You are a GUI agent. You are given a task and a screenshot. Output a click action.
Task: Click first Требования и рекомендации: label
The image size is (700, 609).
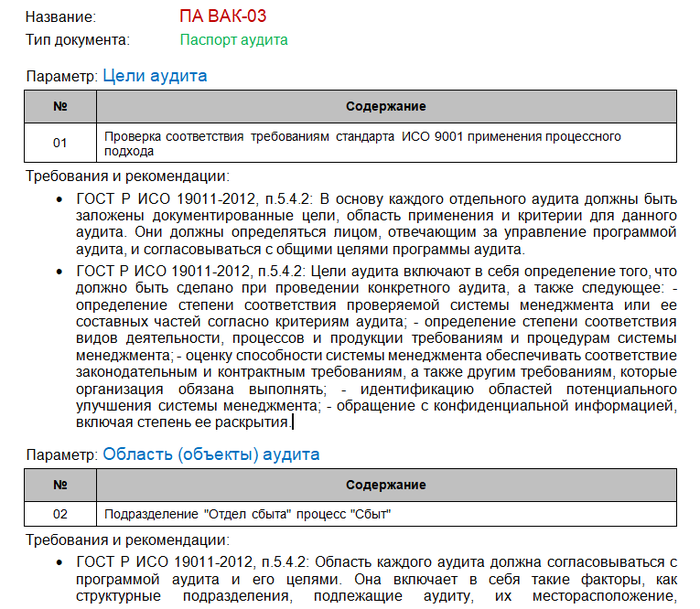click(x=127, y=176)
